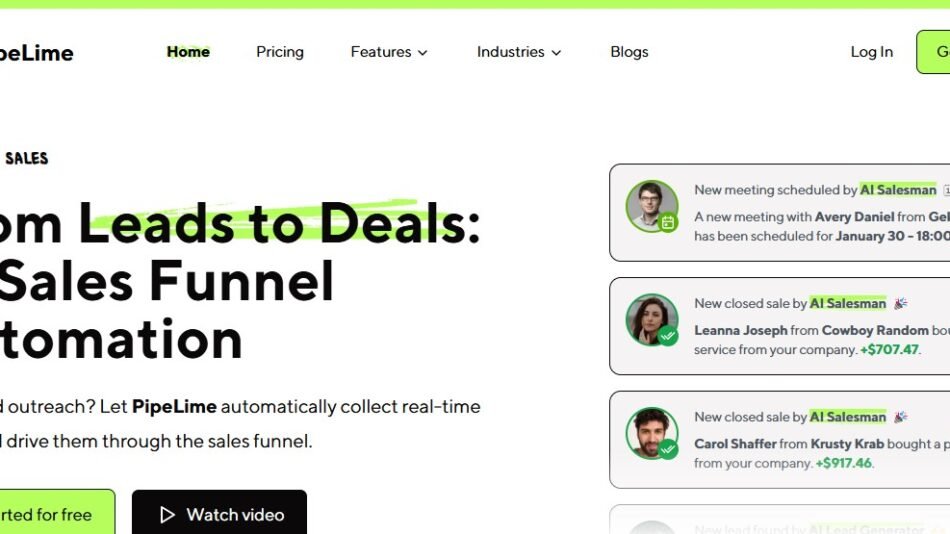Screen dimensions: 950x534
Task: Click the Watch video button
Action: pyautogui.click(x=219, y=512)
